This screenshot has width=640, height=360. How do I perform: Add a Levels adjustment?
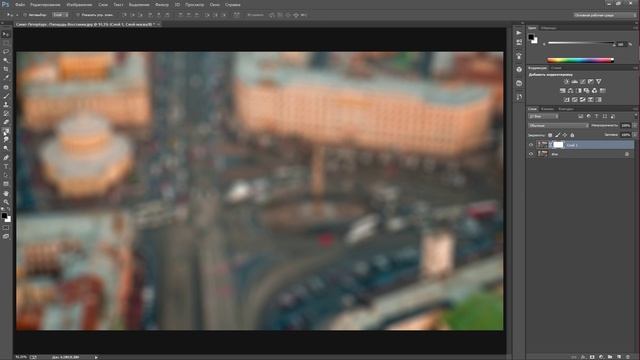pos(575,82)
